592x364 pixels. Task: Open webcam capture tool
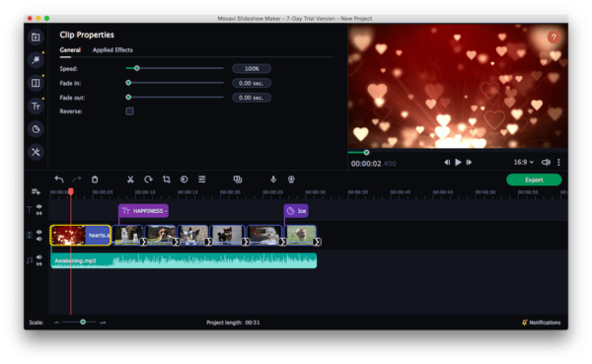point(291,180)
